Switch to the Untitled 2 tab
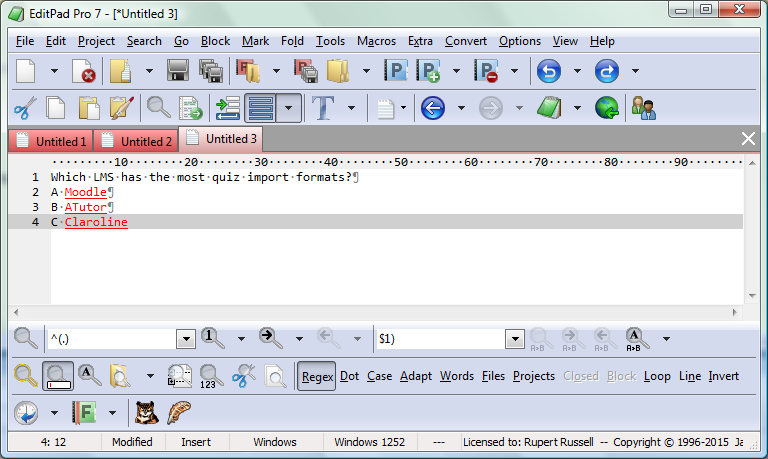The image size is (768, 459). tap(135, 141)
